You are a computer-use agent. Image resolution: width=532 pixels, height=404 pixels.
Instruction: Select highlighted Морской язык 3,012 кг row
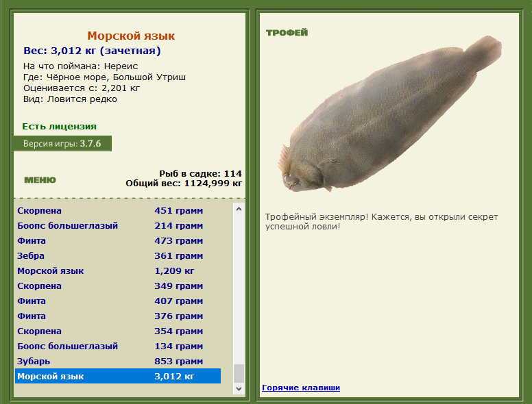[118, 376]
